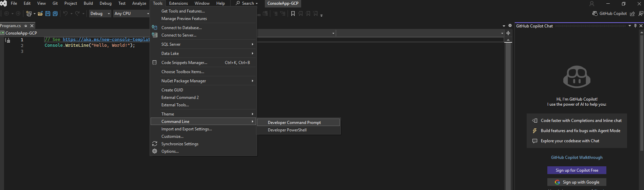Open the Any CPU platform dropdown
Viewport: 644px width, 190px height.
(132, 14)
